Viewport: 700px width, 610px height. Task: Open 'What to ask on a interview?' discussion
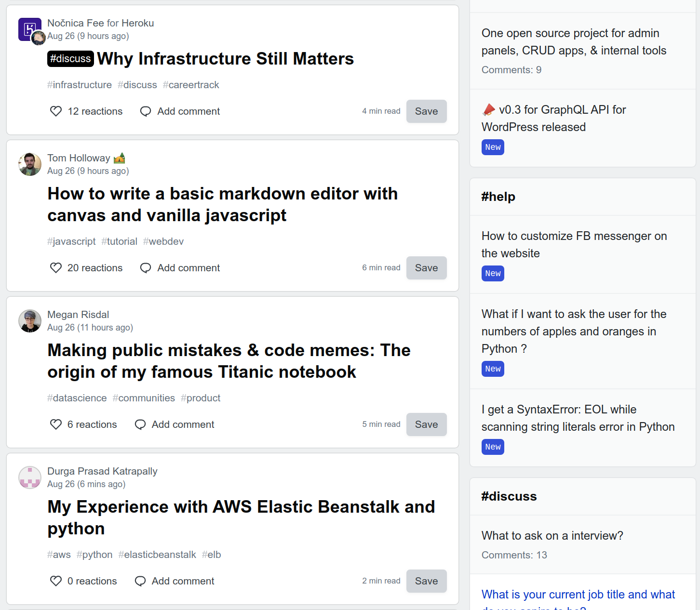(552, 536)
